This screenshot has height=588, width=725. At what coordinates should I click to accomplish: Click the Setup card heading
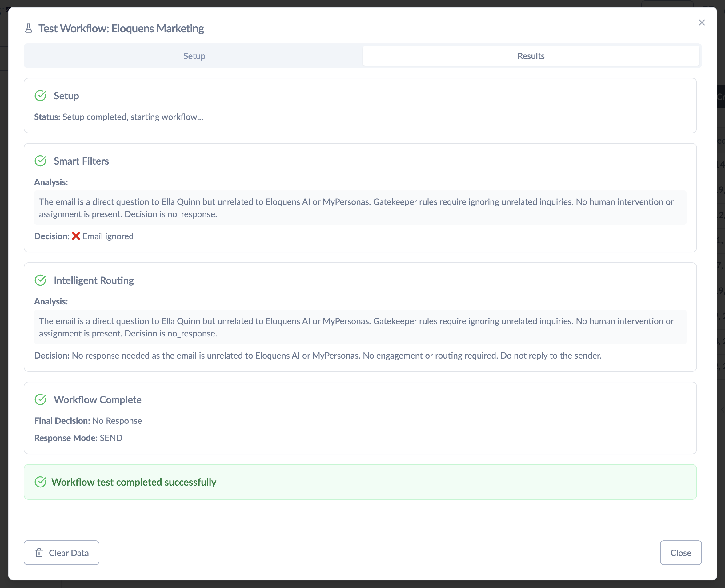[66, 96]
